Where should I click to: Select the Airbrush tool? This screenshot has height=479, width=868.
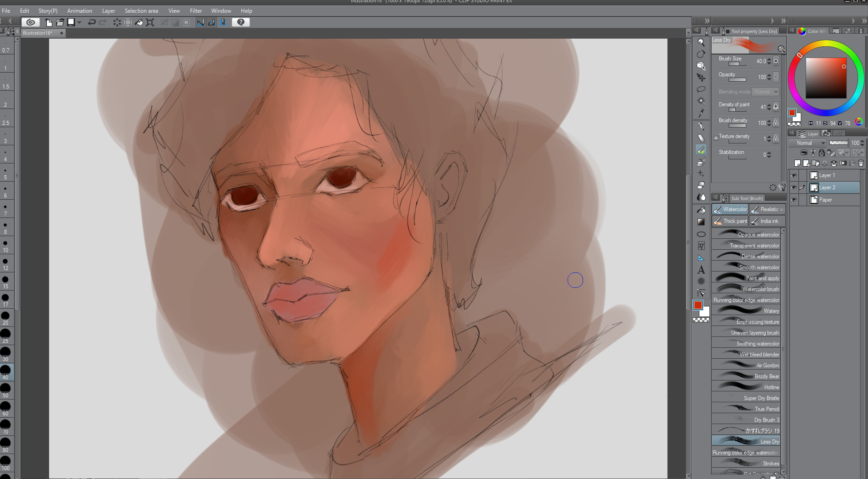(x=701, y=162)
